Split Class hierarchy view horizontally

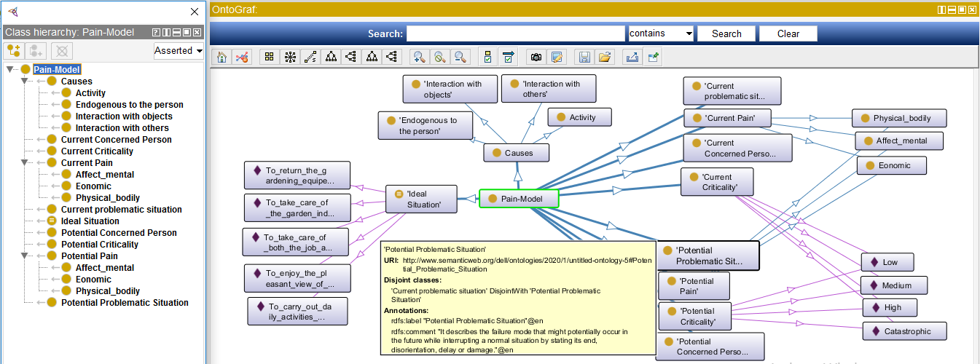(176, 33)
